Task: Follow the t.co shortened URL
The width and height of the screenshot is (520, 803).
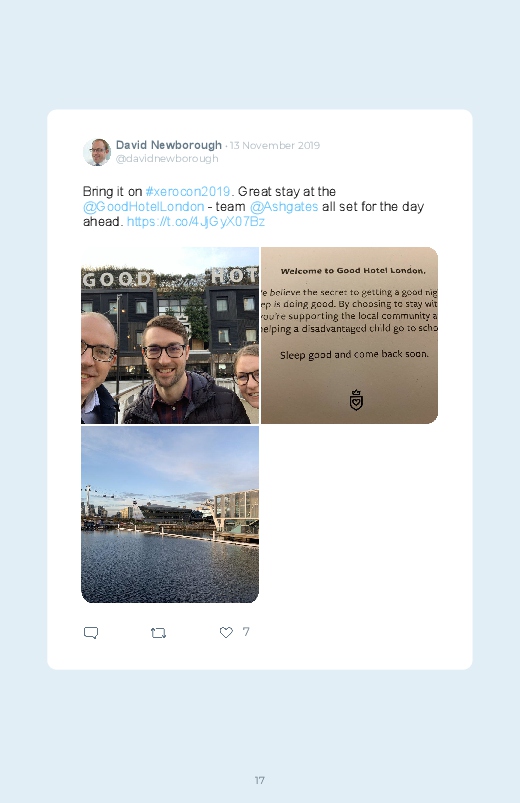Action: point(196,222)
